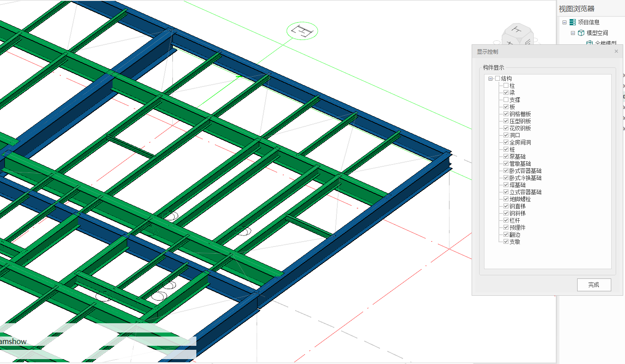Screen dimensions: 625x364
Task: Uncheck the 栏杆 checkbox
Action: pos(506,220)
